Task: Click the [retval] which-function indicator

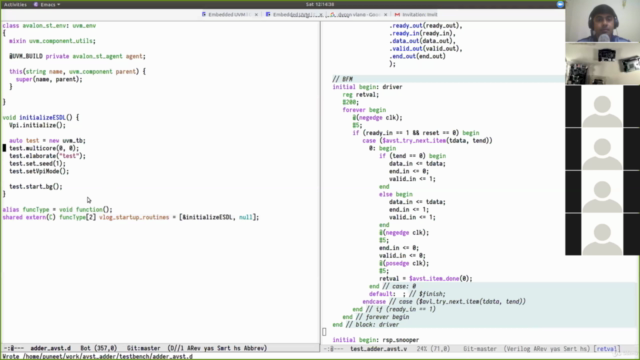Action: tap(607, 349)
